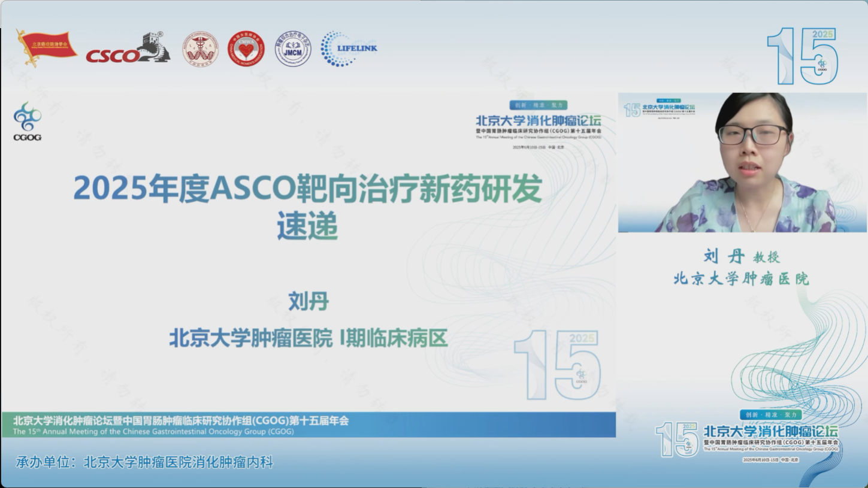Image resolution: width=868 pixels, height=488 pixels.
Task: Click 北京大学肿瘤医院 caption below speaker name
Action: (742, 278)
